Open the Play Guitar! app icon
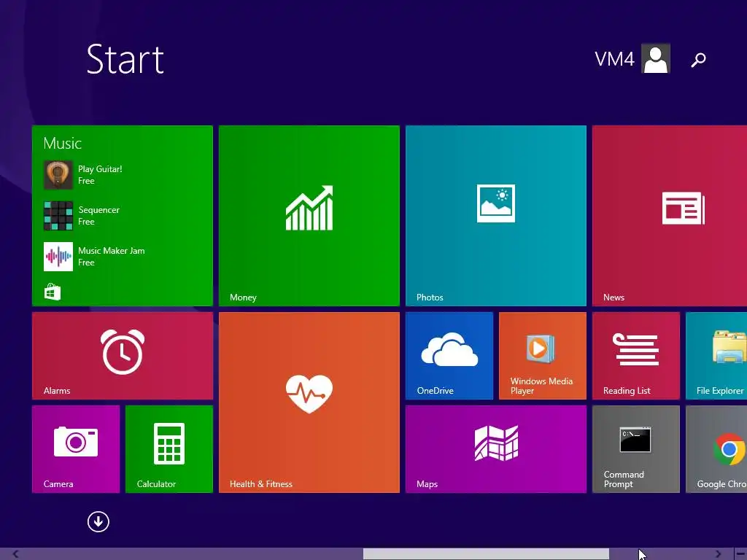Viewport: 747px width, 560px height. (x=58, y=175)
